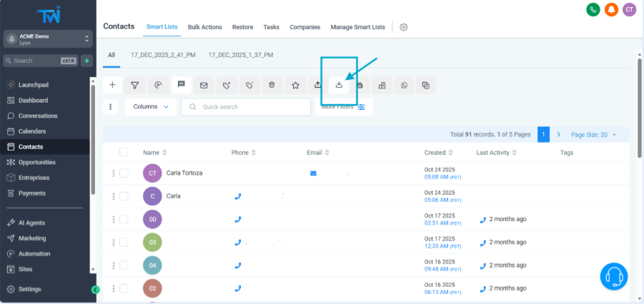
Task: Select the checkbox for contact 03
Action: 124,243
